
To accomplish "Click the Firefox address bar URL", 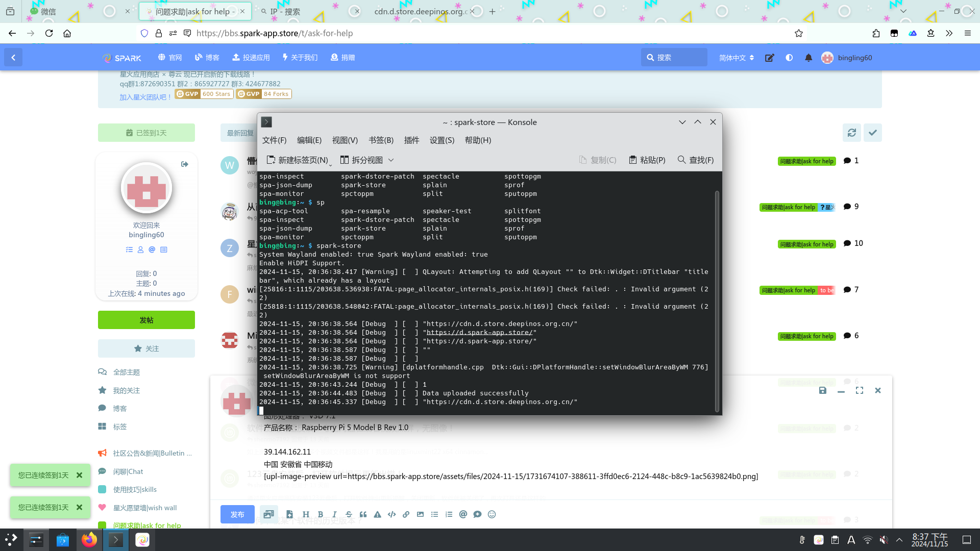I will point(275,33).
